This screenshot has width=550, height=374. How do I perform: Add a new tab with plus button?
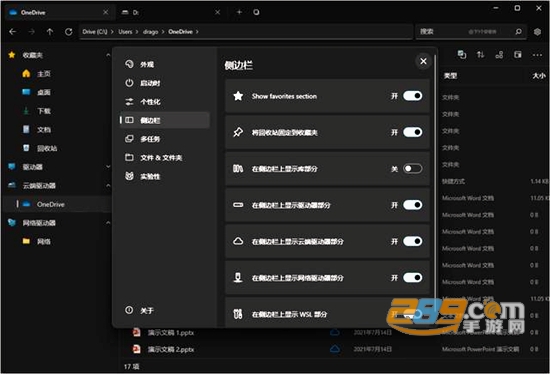(239, 12)
